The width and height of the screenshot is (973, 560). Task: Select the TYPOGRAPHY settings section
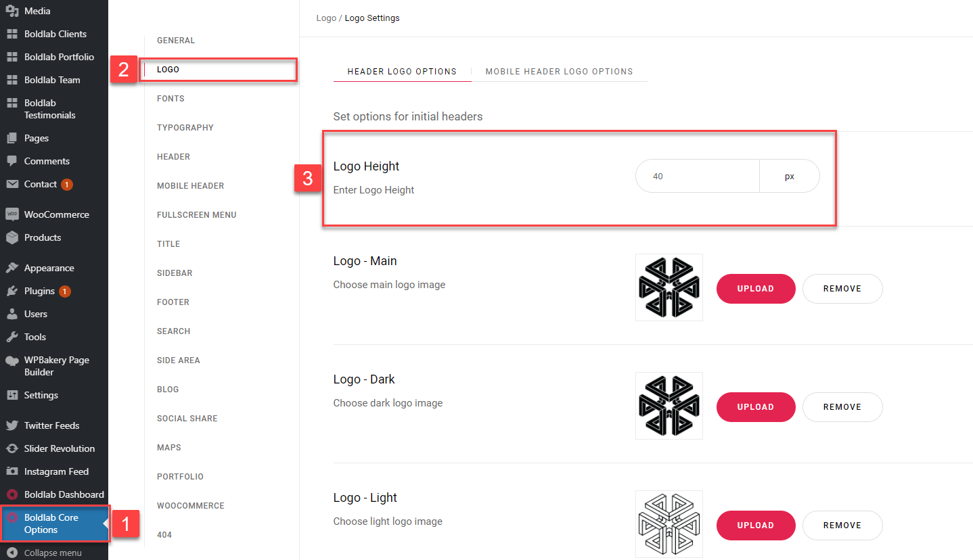[186, 127]
